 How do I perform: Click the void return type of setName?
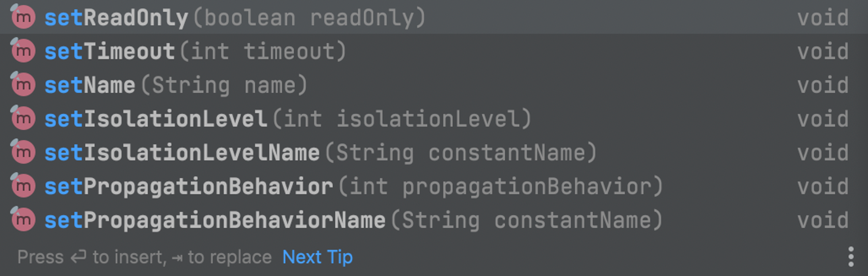point(823,85)
